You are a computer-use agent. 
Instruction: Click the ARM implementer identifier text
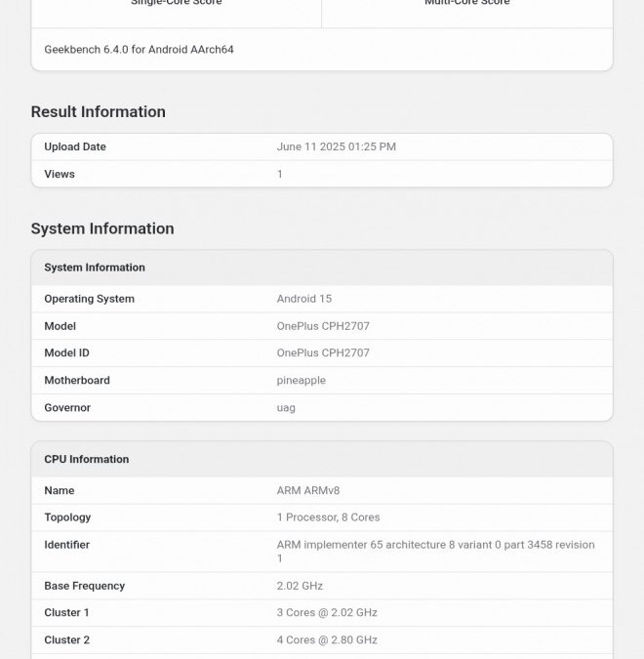435,545
